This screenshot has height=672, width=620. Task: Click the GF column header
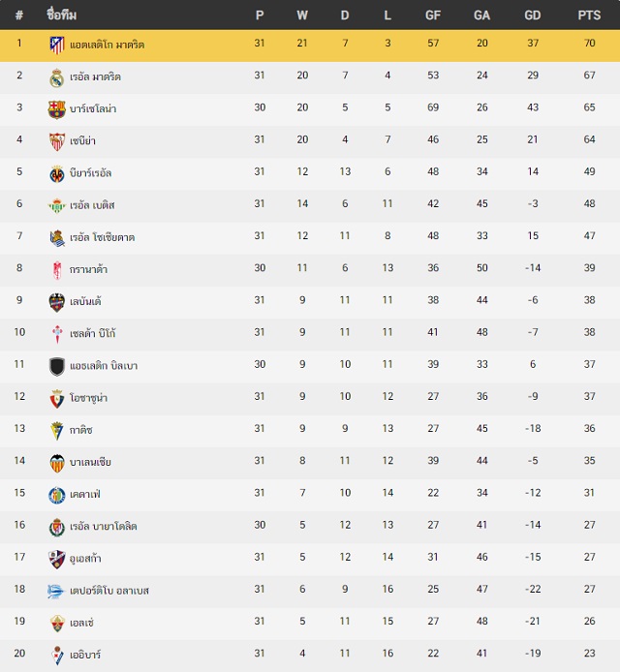(433, 15)
